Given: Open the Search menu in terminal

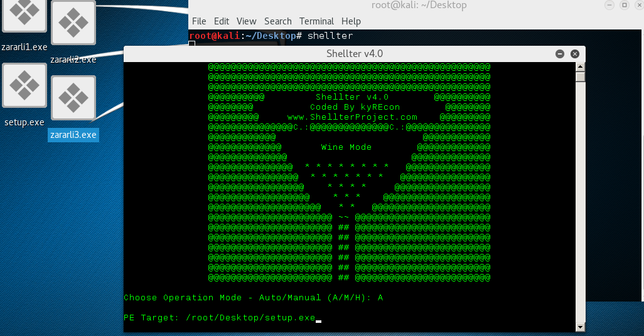Looking at the screenshot, I should click(x=277, y=21).
